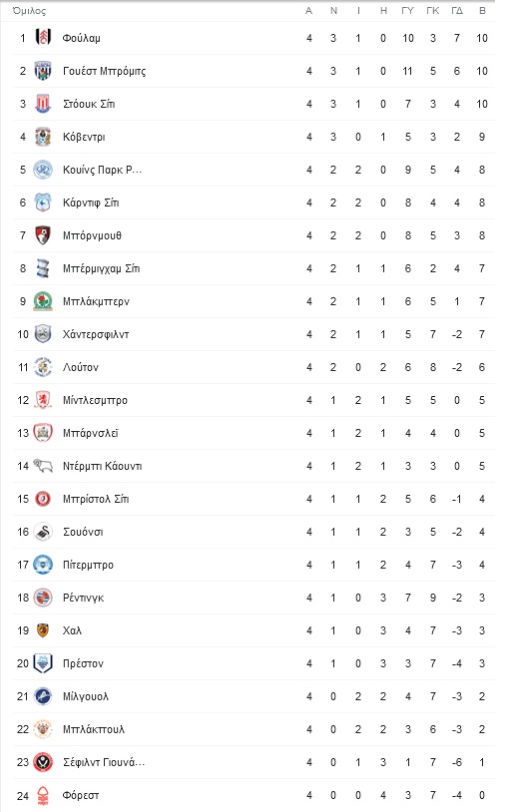Screen dimensions: 512x812
Task: Open the Μίλγουολ team link
Action: tap(86, 696)
